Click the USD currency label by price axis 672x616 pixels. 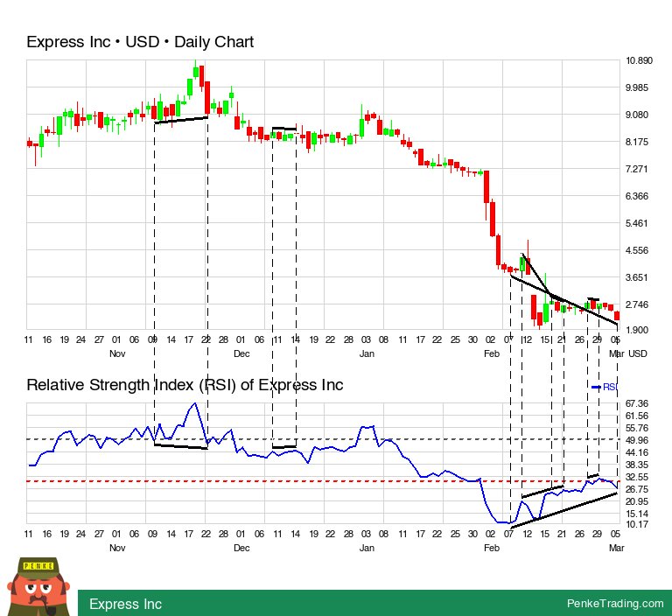[638, 354]
